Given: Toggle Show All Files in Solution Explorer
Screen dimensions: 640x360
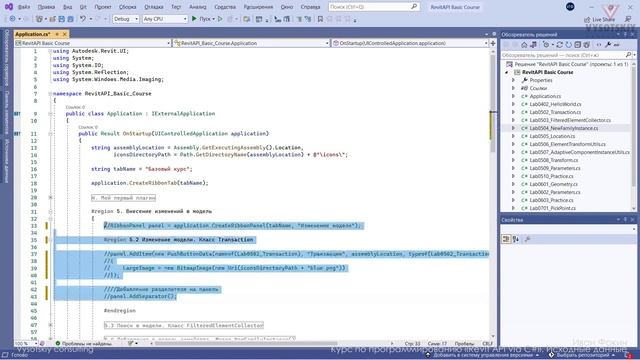Looking at the screenshot, I should point(587,44).
